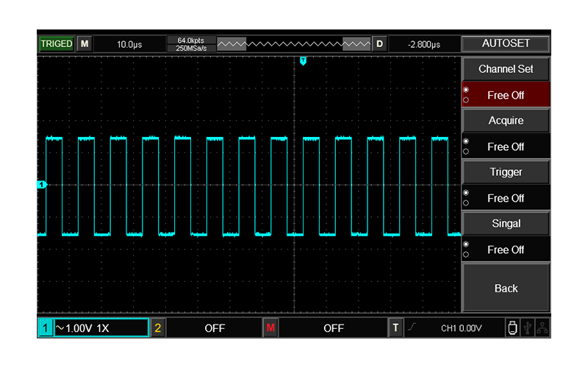Click the 10.0µs time base readout
Viewport: 588px width, 368px height.
[x=129, y=44]
